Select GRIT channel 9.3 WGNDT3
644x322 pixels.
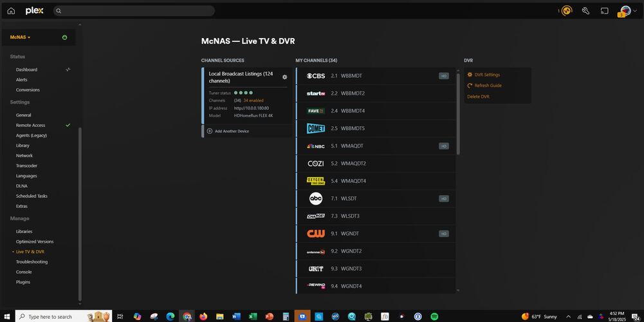375,269
